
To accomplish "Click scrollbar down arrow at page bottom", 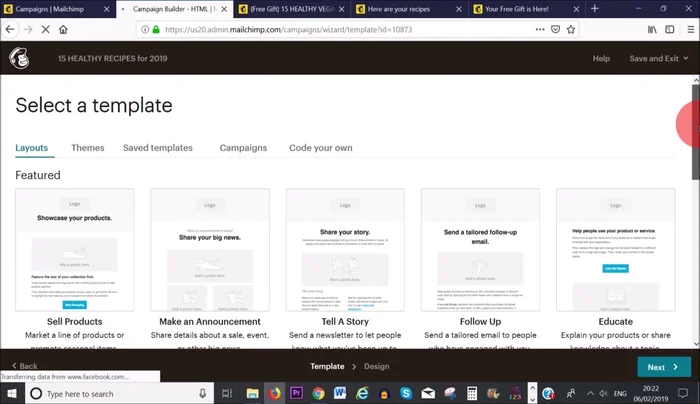I will coord(696,344).
